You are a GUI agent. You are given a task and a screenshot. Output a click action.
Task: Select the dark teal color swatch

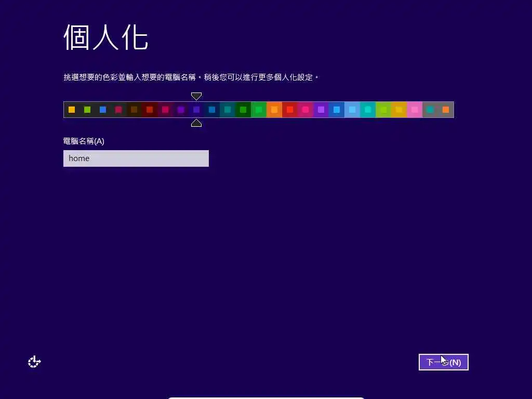pyautogui.click(x=228, y=110)
